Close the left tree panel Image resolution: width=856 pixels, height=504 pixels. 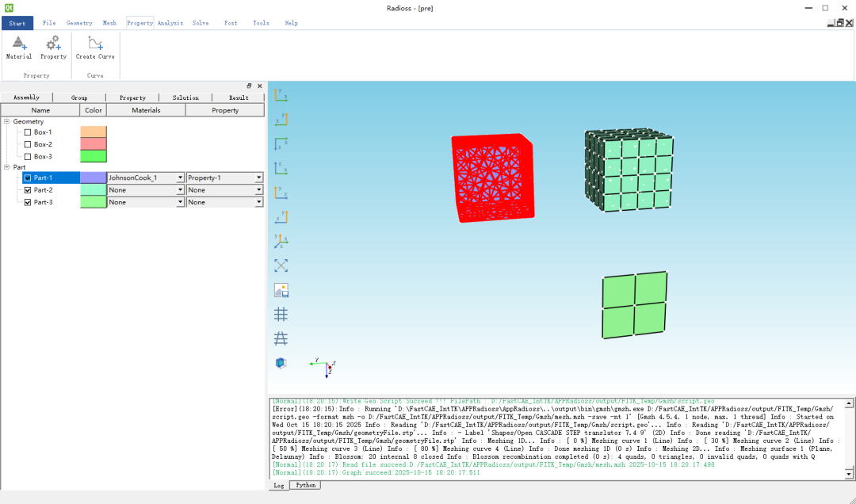[260, 86]
